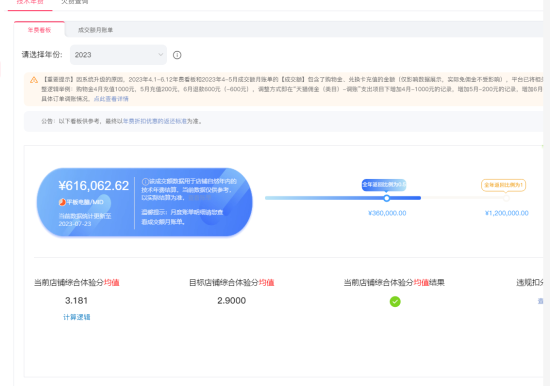Open 点此查看详情 link in notice
Viewport: 550px width, 386px height.
point(111,99)
